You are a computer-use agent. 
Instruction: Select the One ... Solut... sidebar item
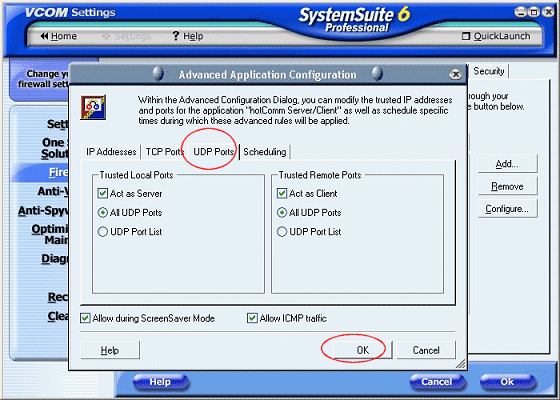(x=55, y=148)
